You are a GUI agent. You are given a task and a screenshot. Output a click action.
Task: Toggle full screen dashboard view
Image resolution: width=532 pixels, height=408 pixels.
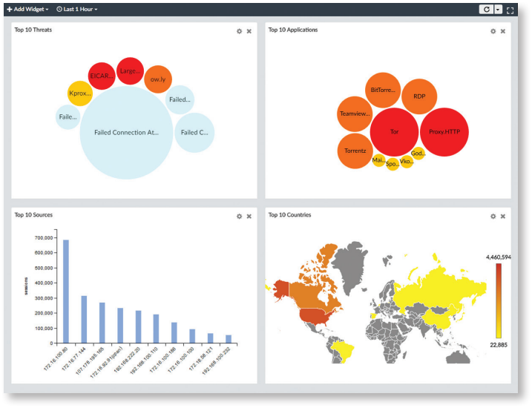510,10
